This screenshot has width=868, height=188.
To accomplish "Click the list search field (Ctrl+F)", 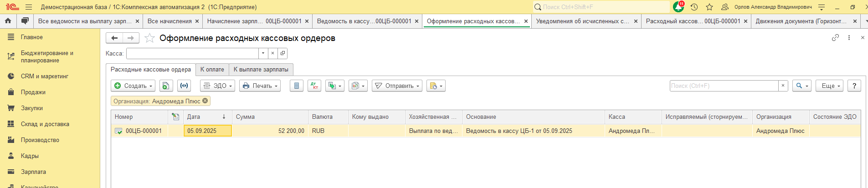I will [x=724, y=86].
